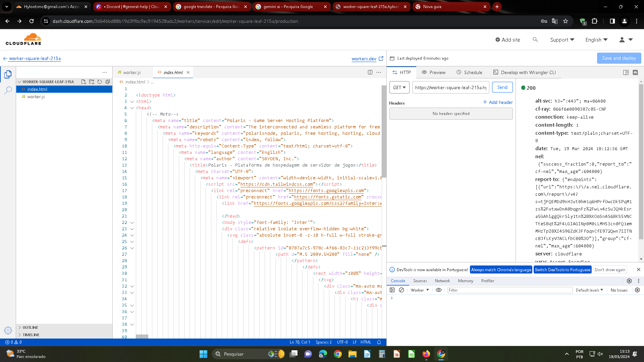The height and width of the screenshot is (362, 644).
Task: Toggle the console sidebar panel
Action: (392, 290)
